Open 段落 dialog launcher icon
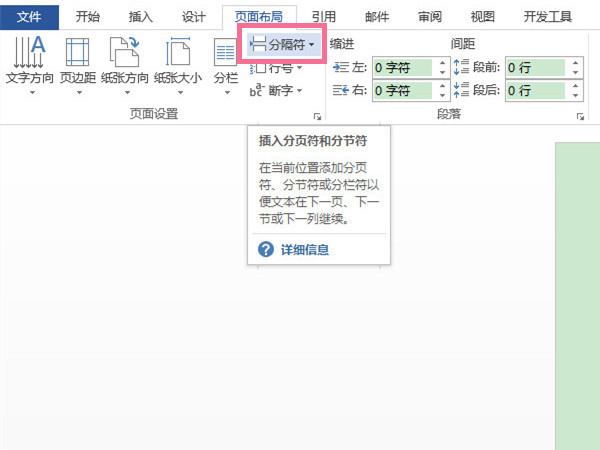The width and height of the screenshot is (600, 450). pyautogui.click(x=580, y=117)
